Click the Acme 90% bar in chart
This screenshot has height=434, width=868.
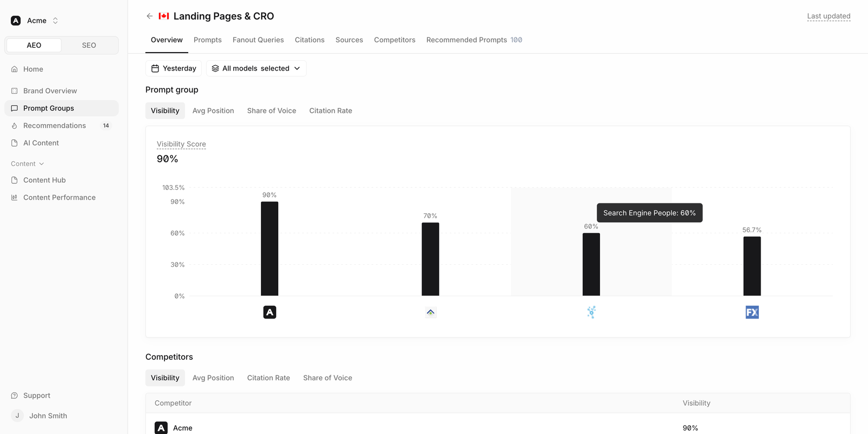pos(270,248)
